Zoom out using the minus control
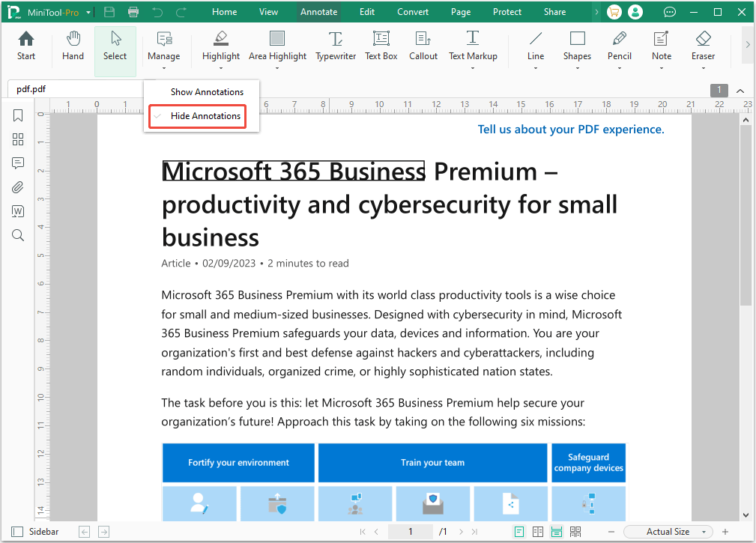 click(611, 531)
